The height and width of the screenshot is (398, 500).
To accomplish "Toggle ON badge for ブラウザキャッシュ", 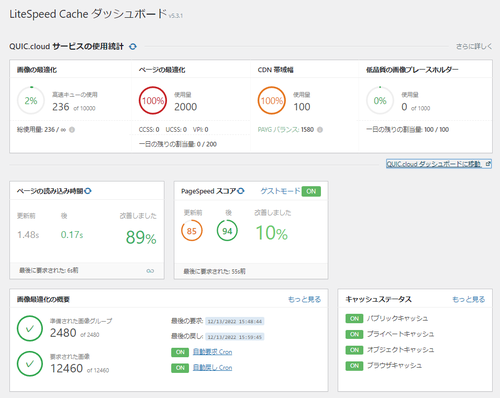I will click(x=354, y=366).
